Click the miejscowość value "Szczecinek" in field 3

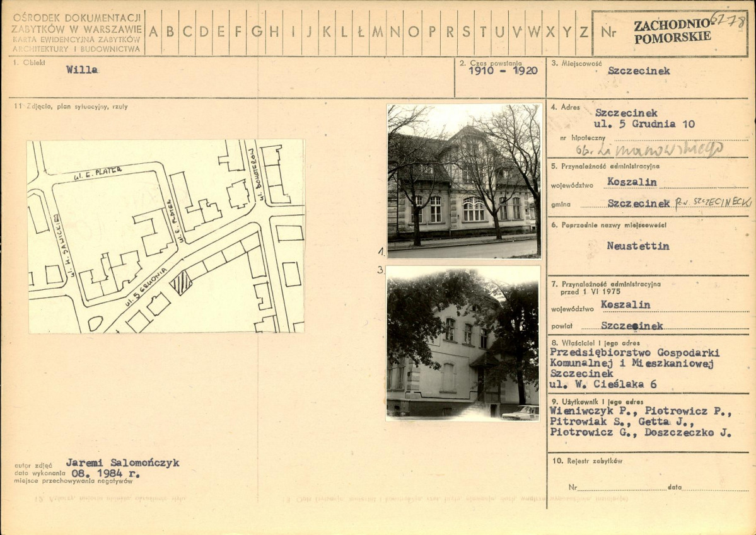[x=639, y=71]
